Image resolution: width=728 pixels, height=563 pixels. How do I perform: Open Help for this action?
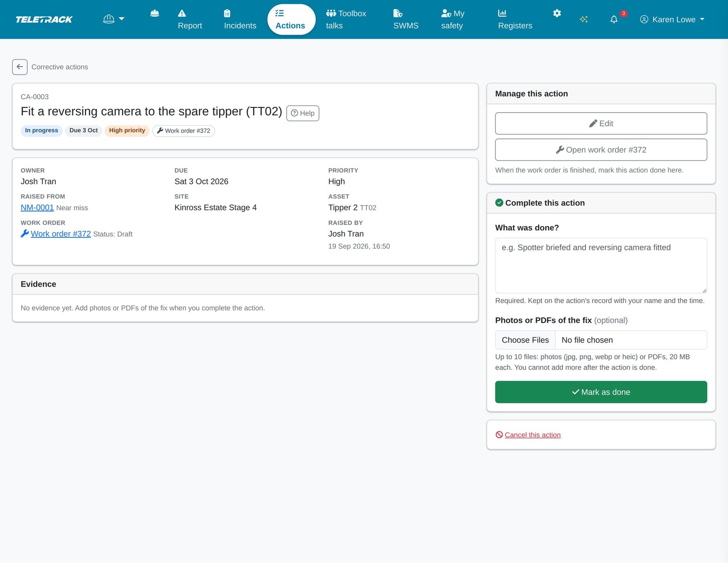pyautogui.click(x=303, y=113)
